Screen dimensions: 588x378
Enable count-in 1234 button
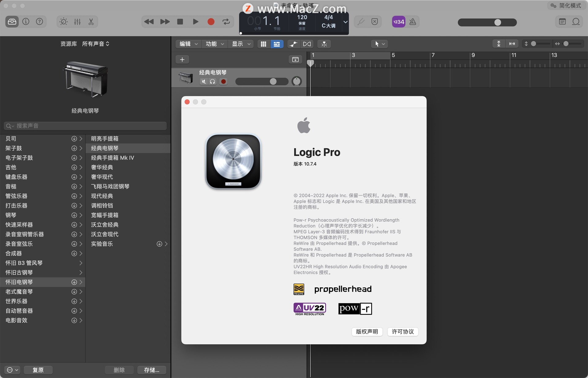(398, 22)
